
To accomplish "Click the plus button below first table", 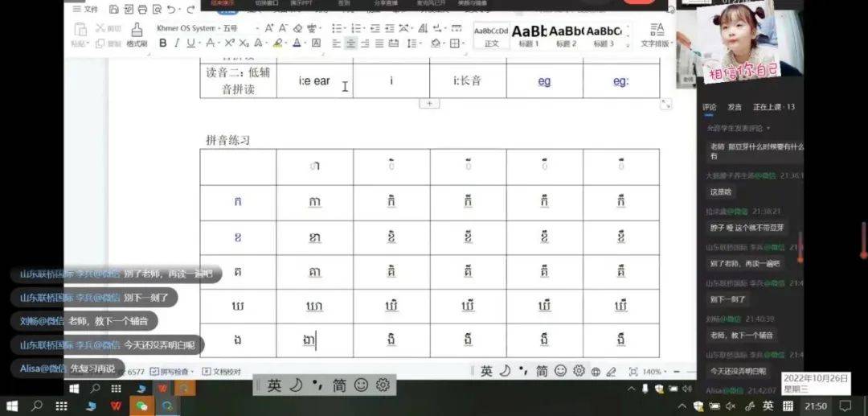I will pyautogui.click(x=429, y=104).
